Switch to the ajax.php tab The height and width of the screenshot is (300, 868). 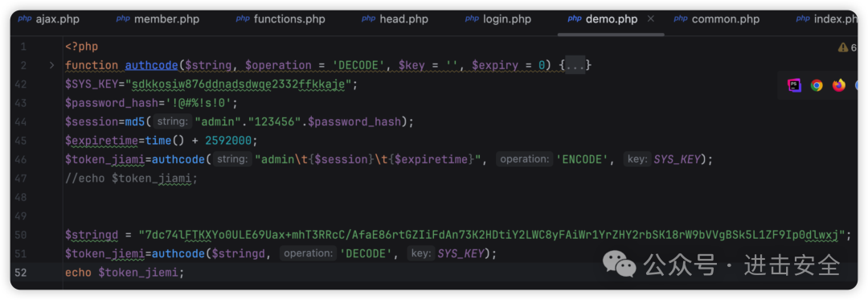click(48, 19)
